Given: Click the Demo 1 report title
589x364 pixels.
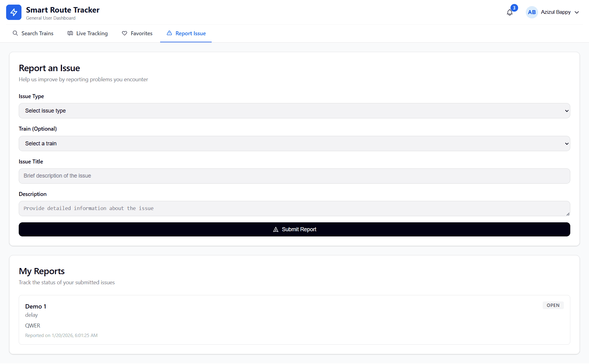Looking at the screenshot, I should point(36,306).
